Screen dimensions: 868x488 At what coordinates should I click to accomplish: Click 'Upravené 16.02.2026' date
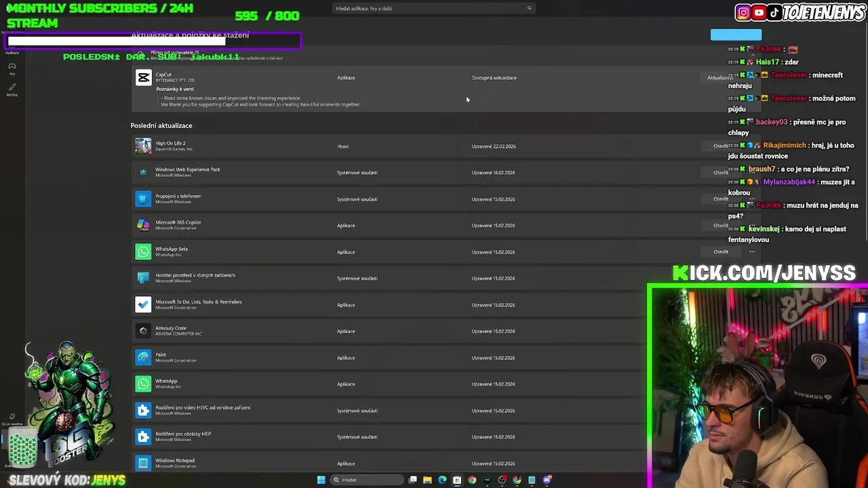pyautogui.click(x=494, y=173)
